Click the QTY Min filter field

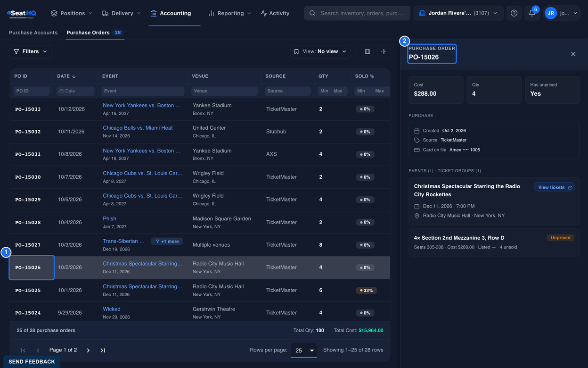tap(324, 91)
